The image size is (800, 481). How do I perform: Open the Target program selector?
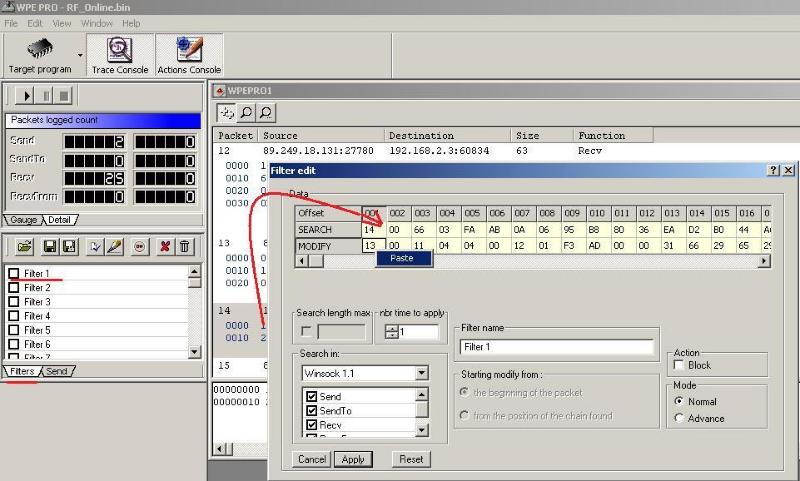click(40, 55)
